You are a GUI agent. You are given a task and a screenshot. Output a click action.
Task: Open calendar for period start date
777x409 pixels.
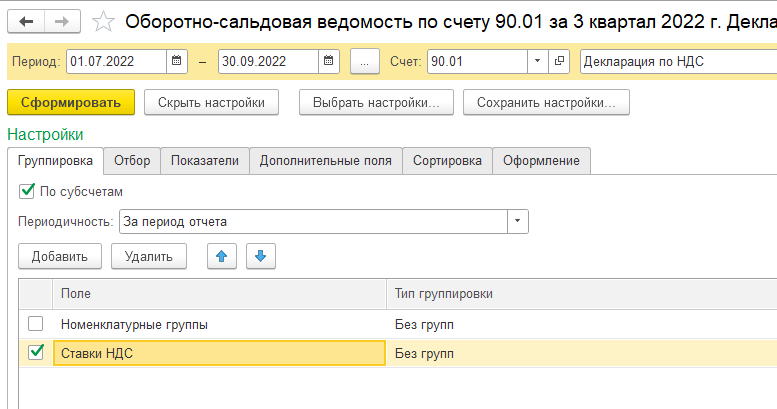pyautogui.click(x=177, y=61)
